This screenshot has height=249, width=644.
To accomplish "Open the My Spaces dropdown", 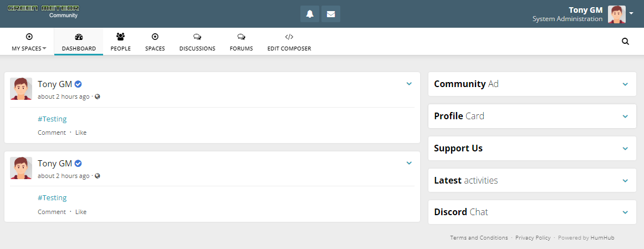I will click(29, 42).
